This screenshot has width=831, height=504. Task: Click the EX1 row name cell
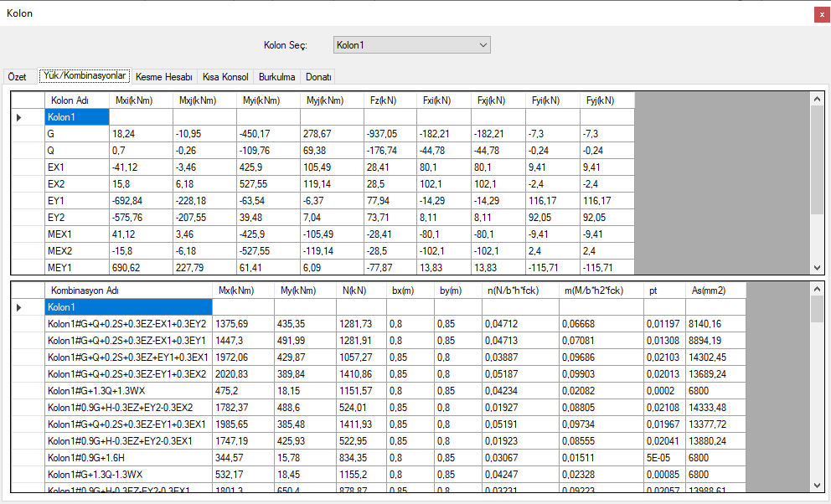pos(77,167)
